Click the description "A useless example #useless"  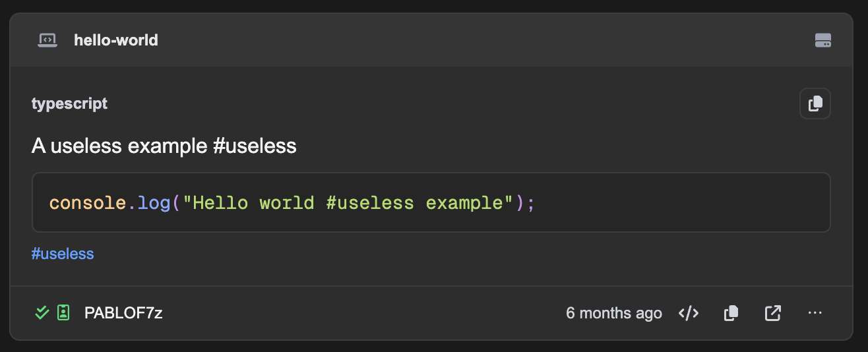[x=164, y=146]
